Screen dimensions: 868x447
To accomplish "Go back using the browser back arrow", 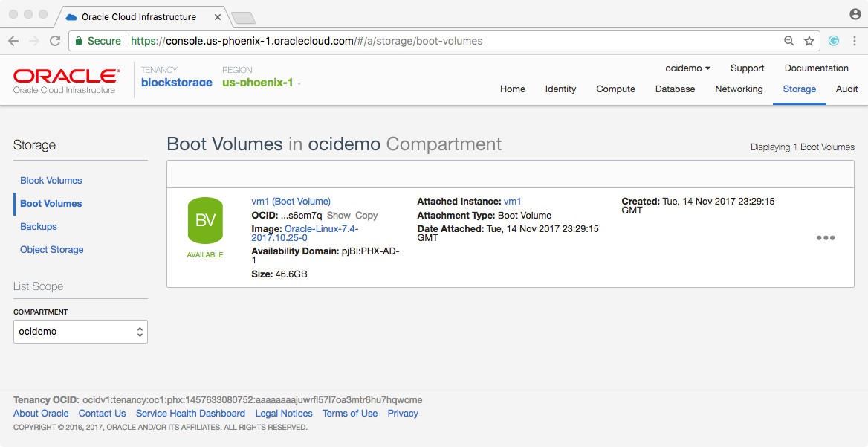I will [x=14, y=42].
